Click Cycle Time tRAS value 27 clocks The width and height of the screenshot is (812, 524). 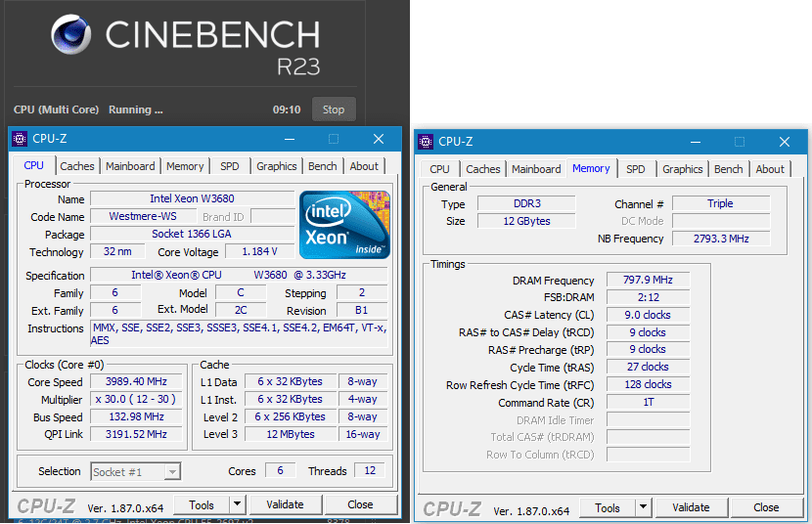(648, 368)
